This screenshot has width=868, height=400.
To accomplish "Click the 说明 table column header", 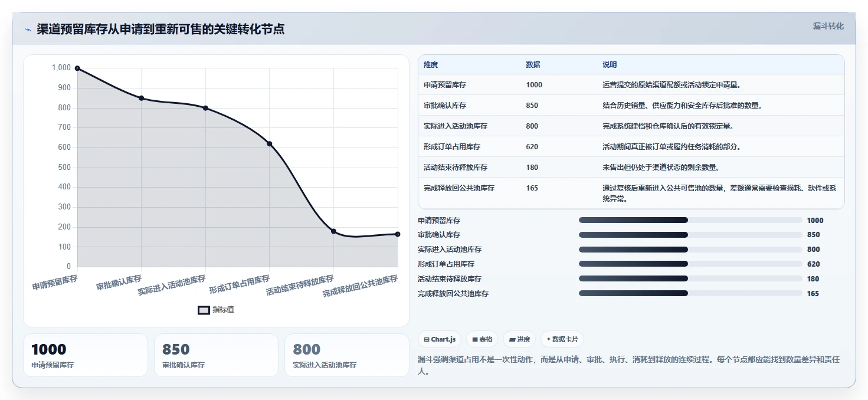I will [x=610, y=65].
